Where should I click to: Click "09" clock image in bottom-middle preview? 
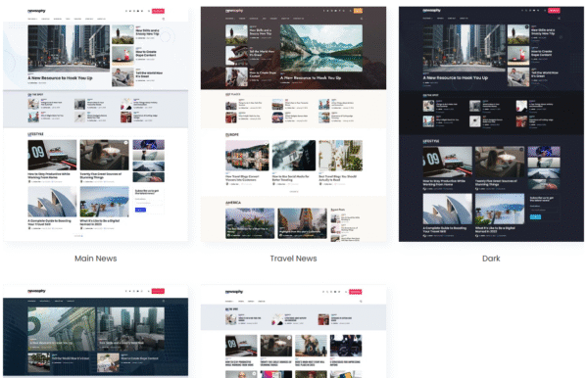click(241, 346)
